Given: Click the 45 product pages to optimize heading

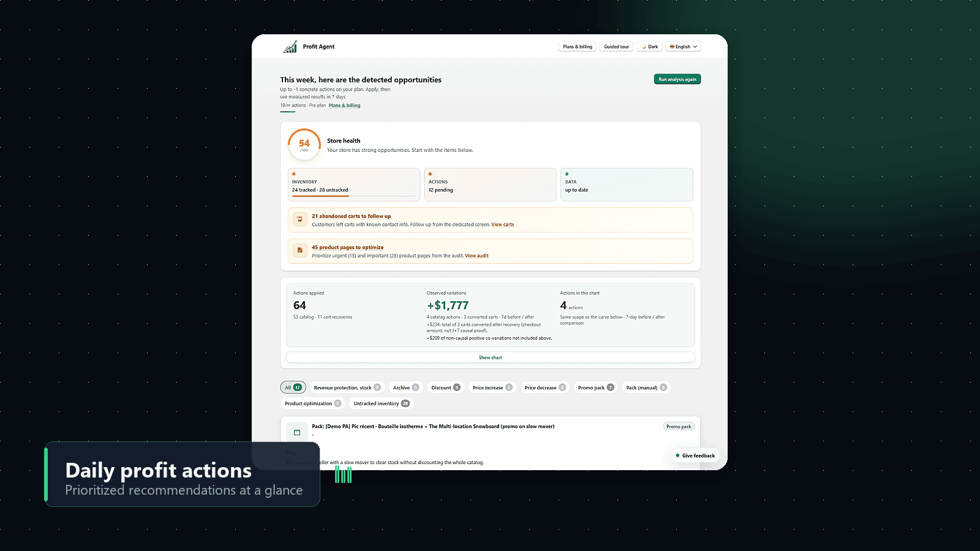Looking at the screenshot, I should [347, 247].
